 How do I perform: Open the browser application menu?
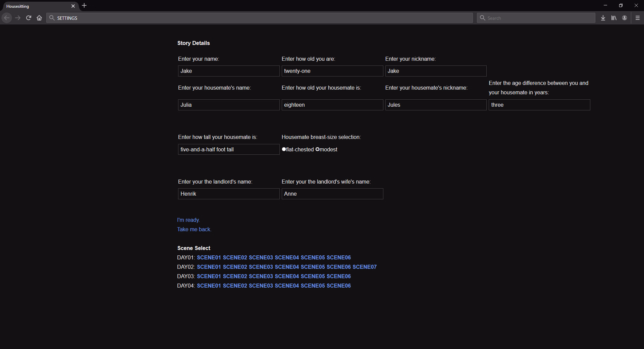tap(637, 18)
